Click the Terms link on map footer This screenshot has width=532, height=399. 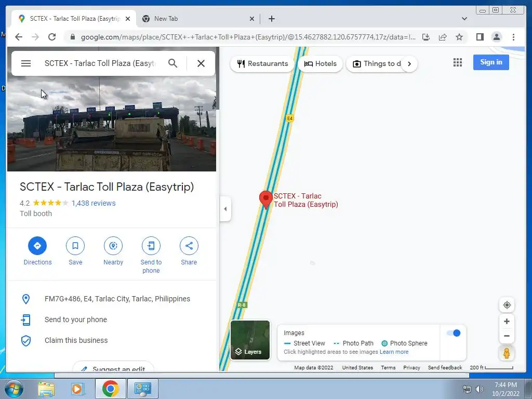tap(388, 367)
